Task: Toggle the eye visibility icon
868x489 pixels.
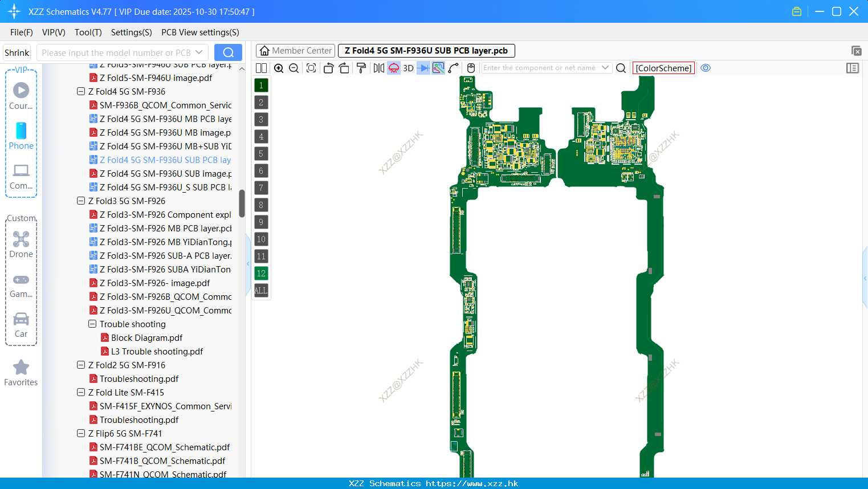Action: pyautogui.click(x=706, y=68)
